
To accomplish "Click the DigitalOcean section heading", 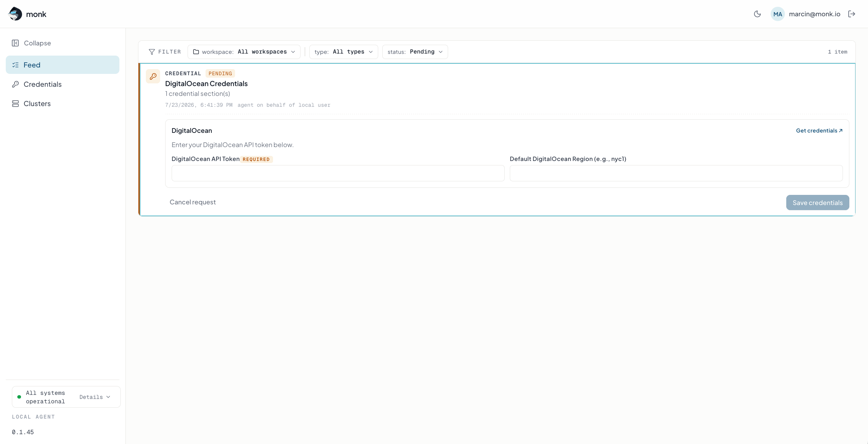I will tap(192, 130).
